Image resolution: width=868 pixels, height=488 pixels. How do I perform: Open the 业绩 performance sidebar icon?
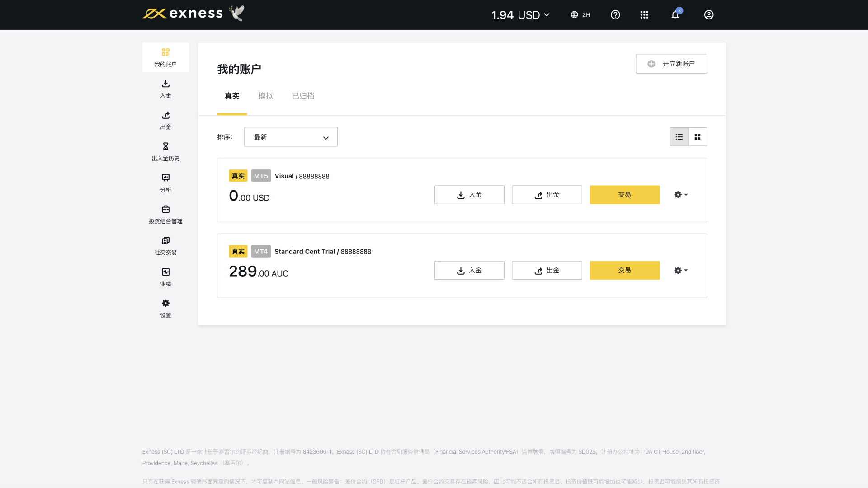(165, 272)
